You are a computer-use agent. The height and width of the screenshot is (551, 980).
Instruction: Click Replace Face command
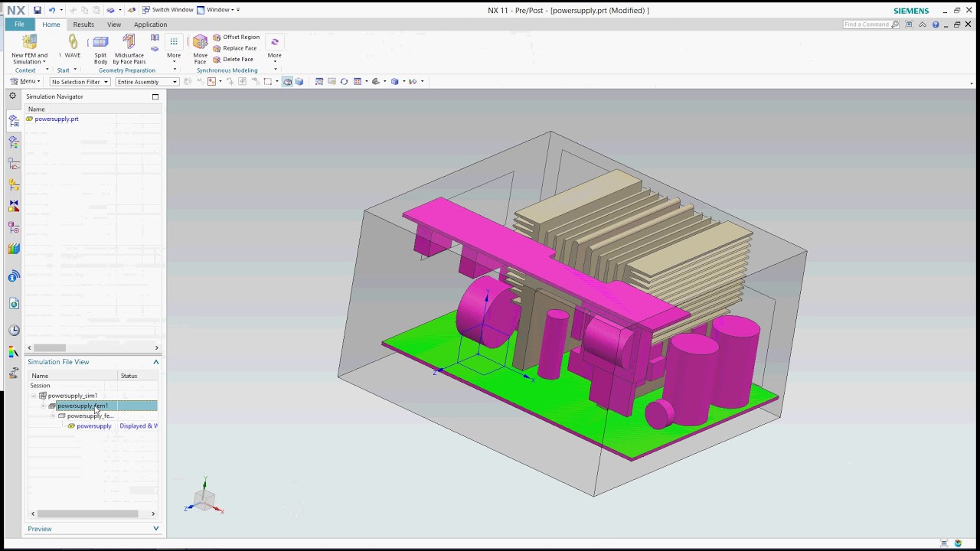234,48
